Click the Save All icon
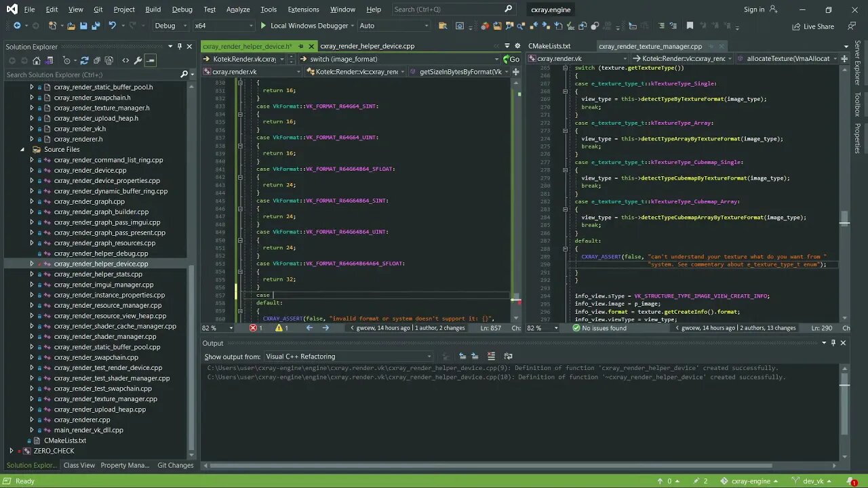Screen dimensions: 868x488 click(96, 26)
